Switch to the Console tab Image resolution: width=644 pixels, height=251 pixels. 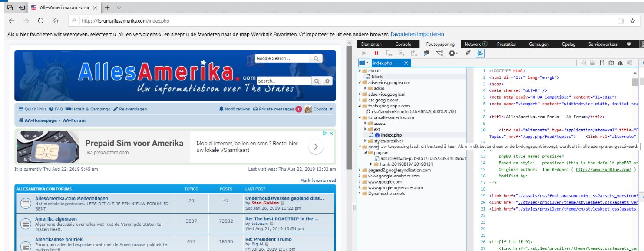pyautogui.click(x=403, y=44)
